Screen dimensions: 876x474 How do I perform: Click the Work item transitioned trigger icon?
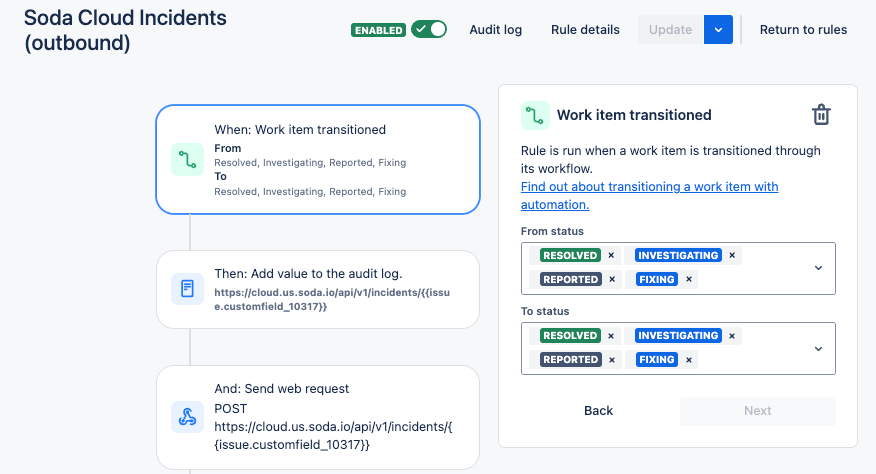pyautogui.click(x=187, y=160)
